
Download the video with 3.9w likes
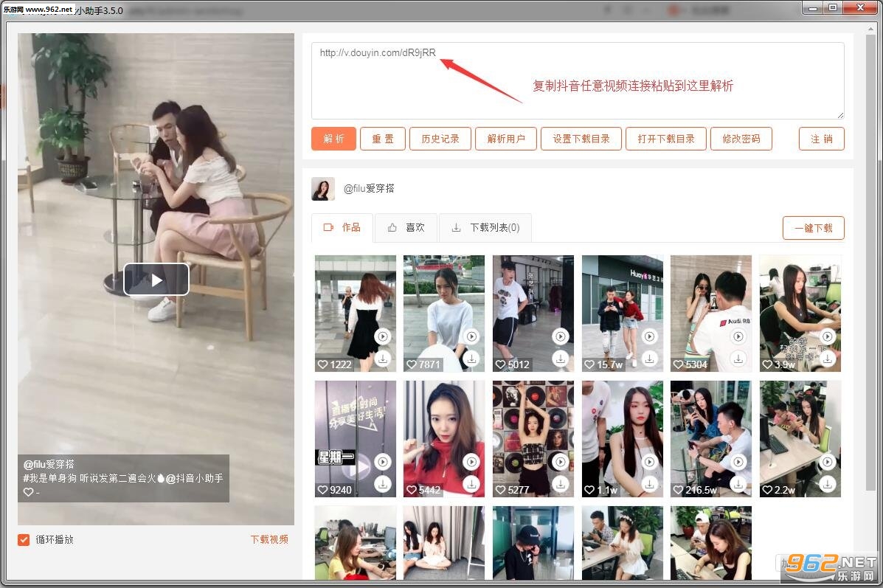pos(827,359)
